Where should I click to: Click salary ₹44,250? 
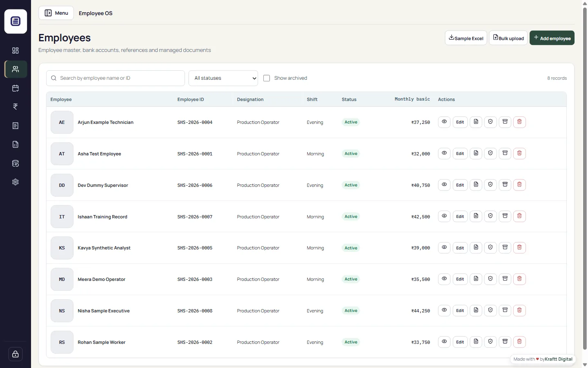pos(421,311)
